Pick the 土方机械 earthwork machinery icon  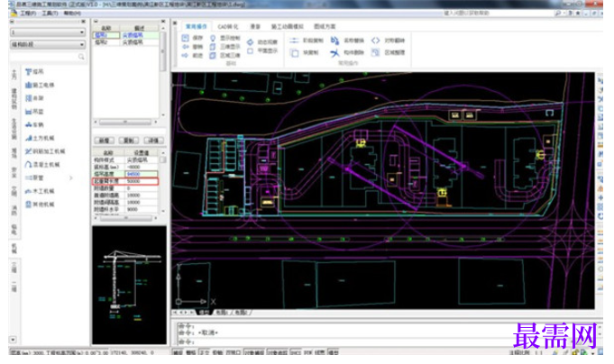click(x=28, y=138)
